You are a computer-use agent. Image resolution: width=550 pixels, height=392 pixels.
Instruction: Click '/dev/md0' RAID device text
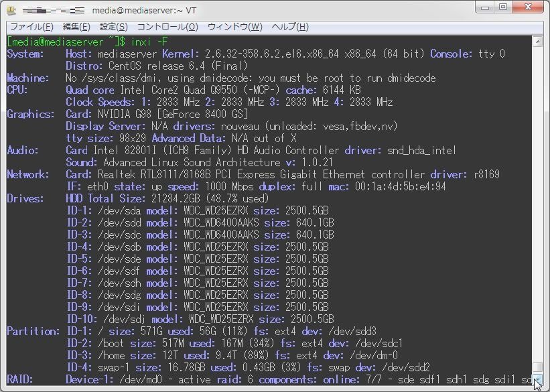tap(141, 380)
